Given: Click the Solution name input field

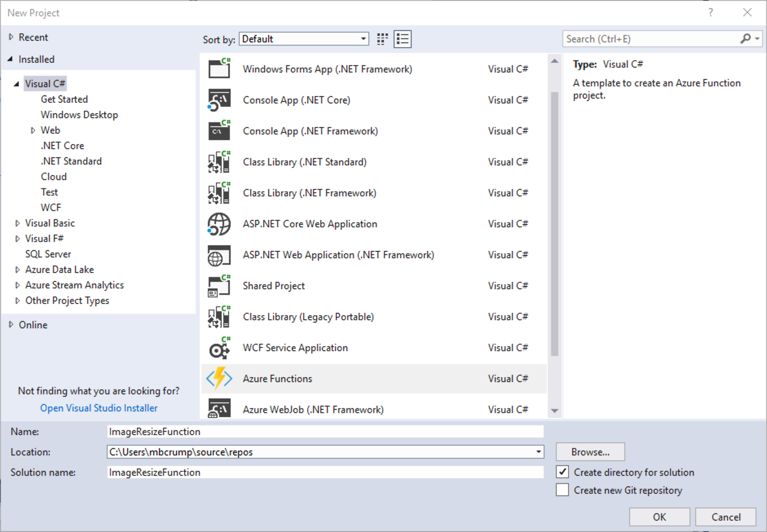Looking at the screenshot, I should pos(325,472).
